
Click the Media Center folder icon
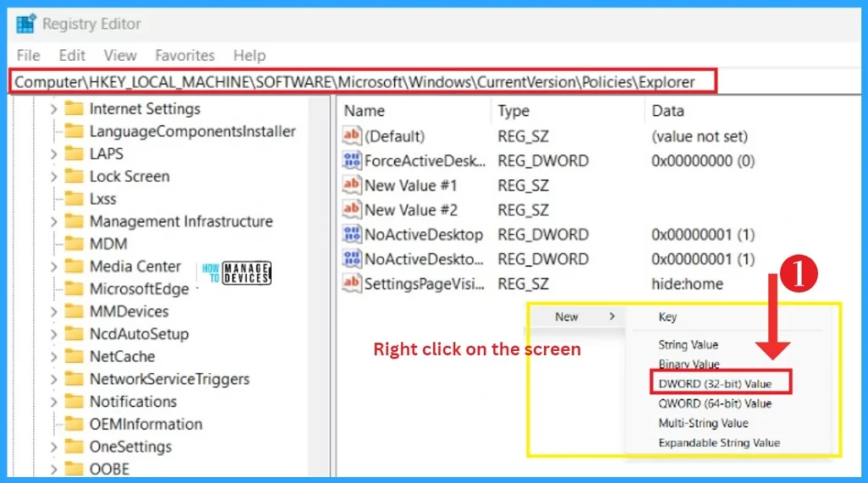74,266
